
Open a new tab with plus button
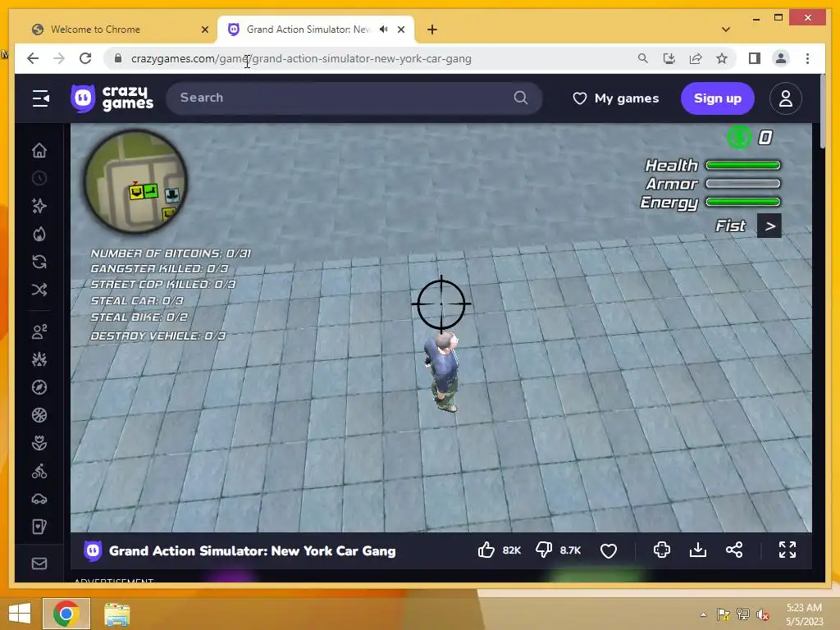pos(432,30)
